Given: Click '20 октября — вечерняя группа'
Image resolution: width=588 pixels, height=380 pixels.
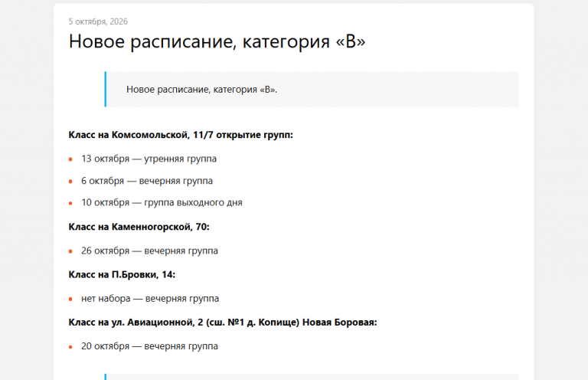Looking at the screenshot, I should (149, 346).
